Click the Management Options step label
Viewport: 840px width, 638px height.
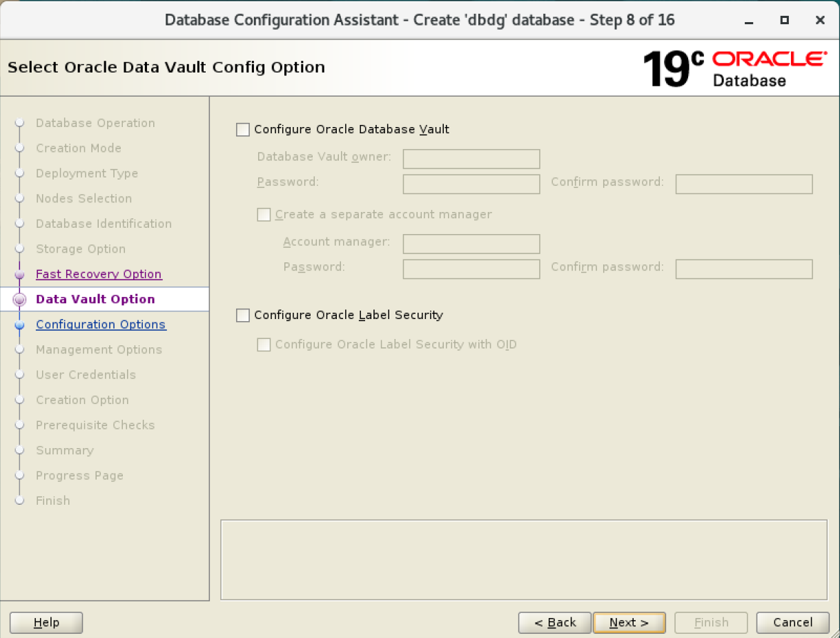point(99,350)
